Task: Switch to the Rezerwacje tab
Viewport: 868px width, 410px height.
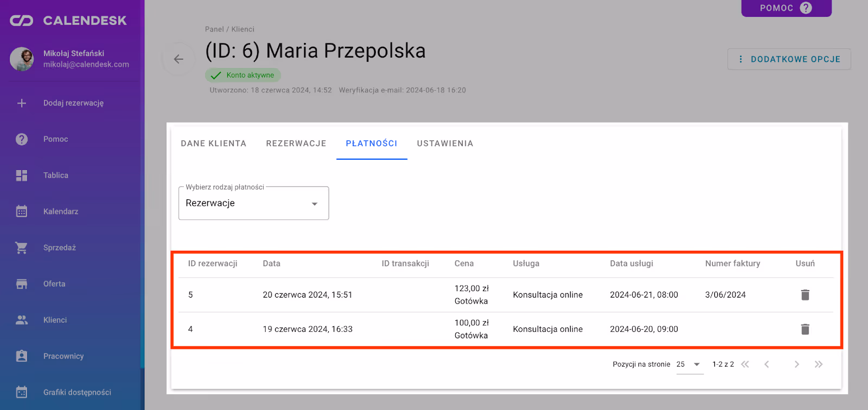Action: [x=296, y=143]
